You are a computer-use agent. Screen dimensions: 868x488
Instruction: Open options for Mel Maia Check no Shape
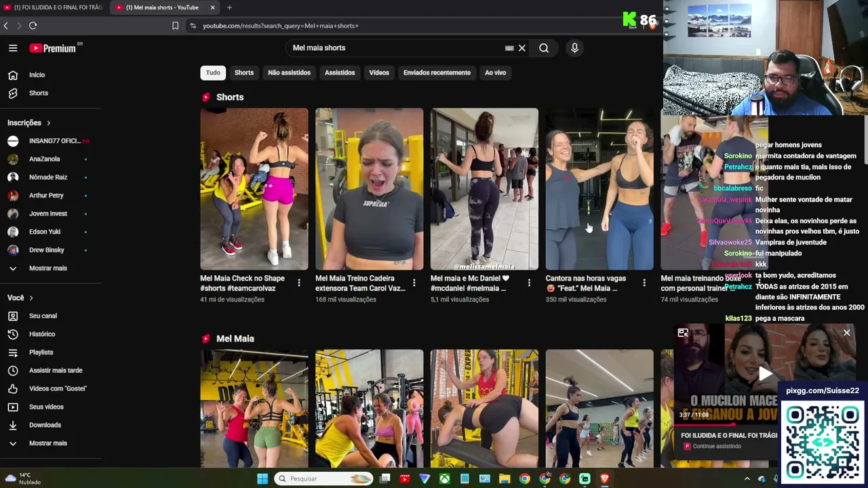point(299,283)
